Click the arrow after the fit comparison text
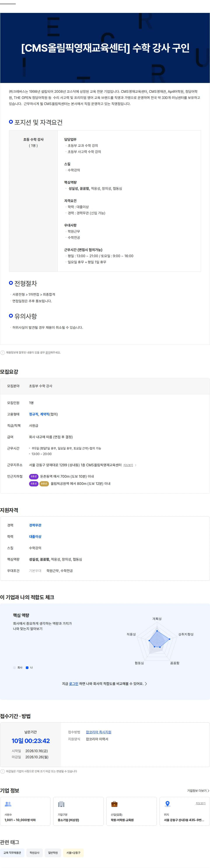Viewport: 210px width, 868px height. point(146,684)
